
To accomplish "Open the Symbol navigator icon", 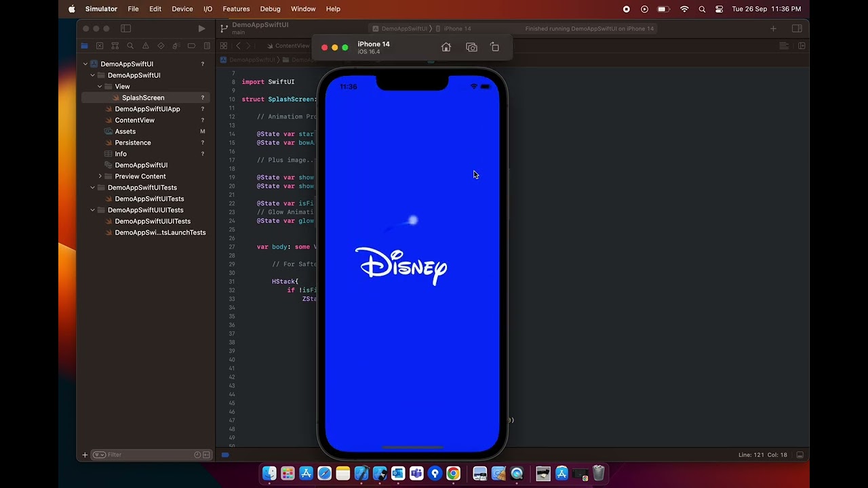I will click(x=115, y=46).
